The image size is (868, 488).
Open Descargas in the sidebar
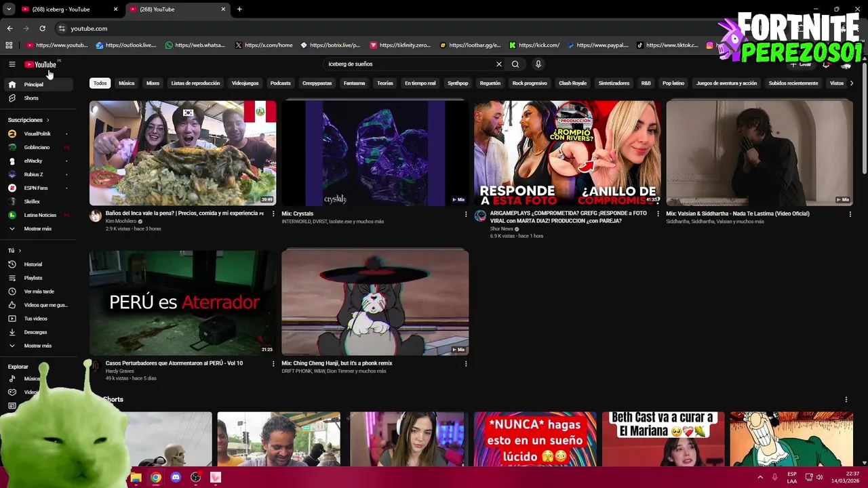click(38, 332)
